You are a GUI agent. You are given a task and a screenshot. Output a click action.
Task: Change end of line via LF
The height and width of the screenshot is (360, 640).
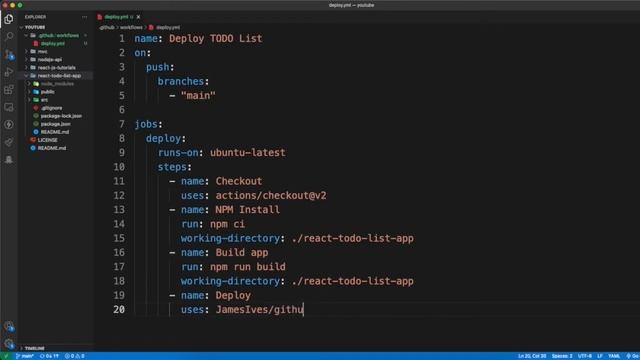[600, 356]
